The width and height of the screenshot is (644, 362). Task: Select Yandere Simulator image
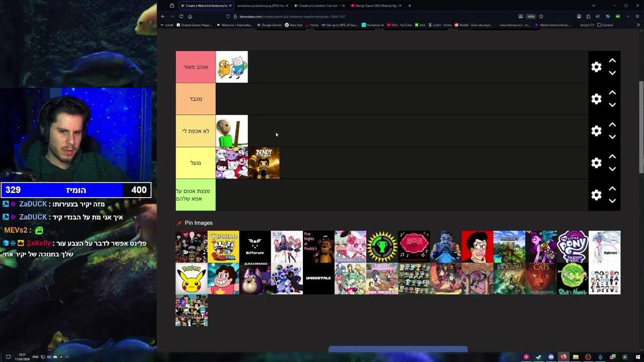coord(382,279)
